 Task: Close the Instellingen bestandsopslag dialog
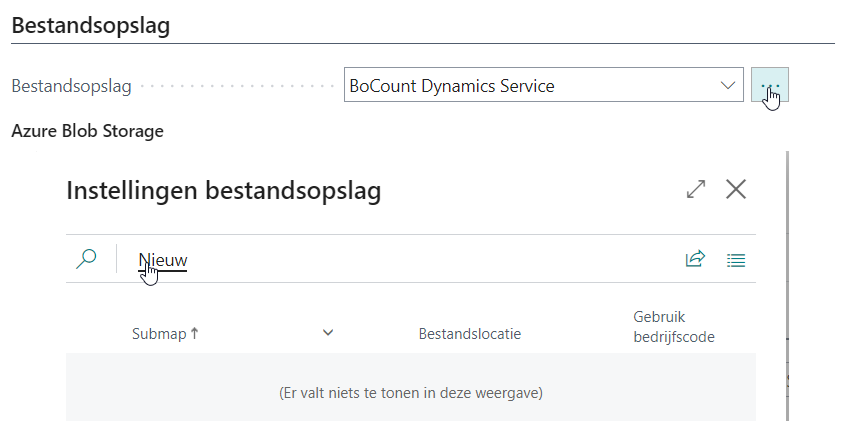coord(736,189)
